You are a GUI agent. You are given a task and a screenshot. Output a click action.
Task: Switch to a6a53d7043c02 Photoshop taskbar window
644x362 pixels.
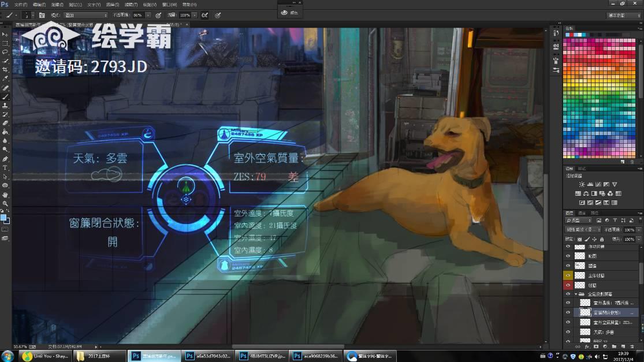pos(209,356)
